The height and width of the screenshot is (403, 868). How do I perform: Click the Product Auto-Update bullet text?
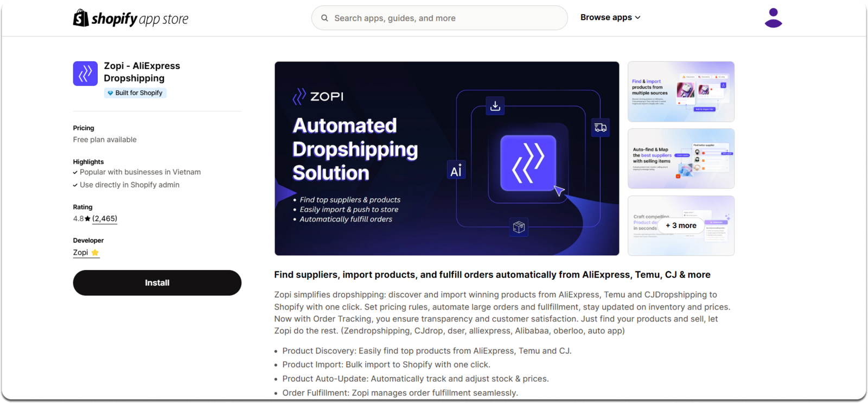(x=416, y=379)
